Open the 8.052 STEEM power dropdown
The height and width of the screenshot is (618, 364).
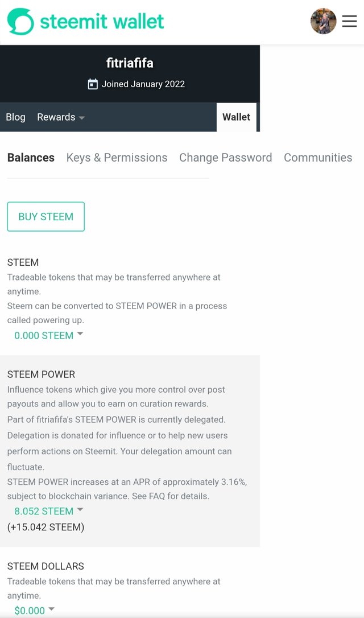[x=48, y=511]
